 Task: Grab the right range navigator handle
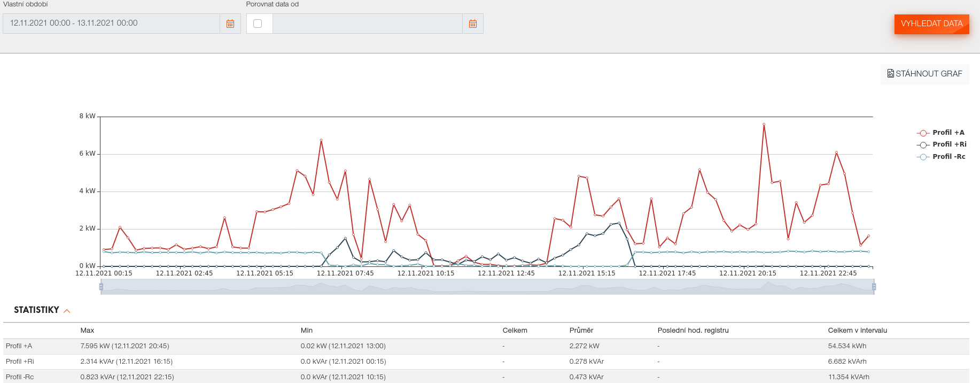pyautogui.click(x=874, y=287)
